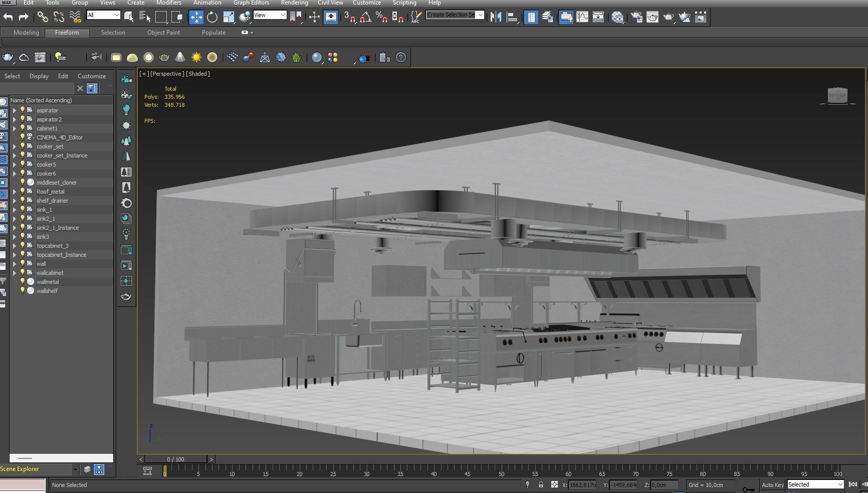Activate the Select and Place tool
The width and height of the screenshot is (868, 493).
pyautogui.click(x=245, y=17)
